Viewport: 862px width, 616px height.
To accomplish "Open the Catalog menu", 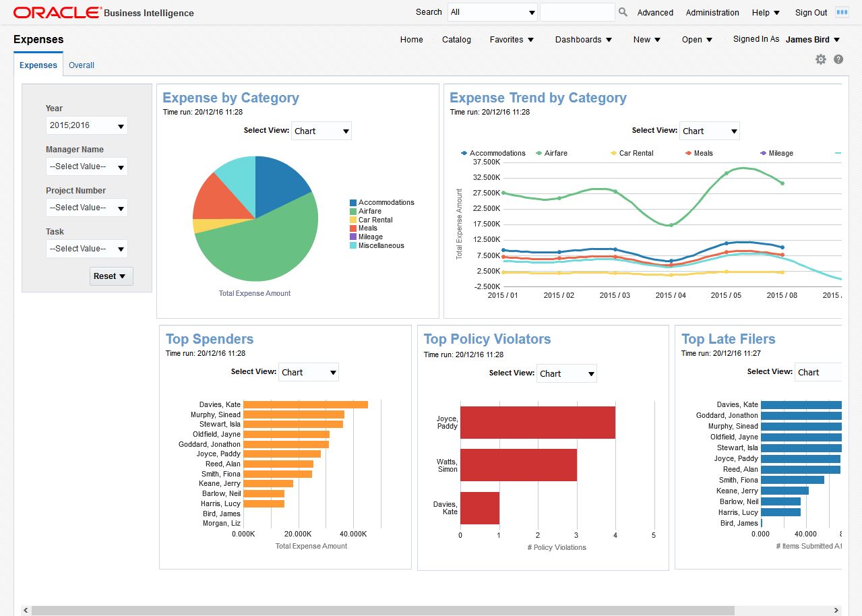I will pyautogui.click(x=456, y=40).
